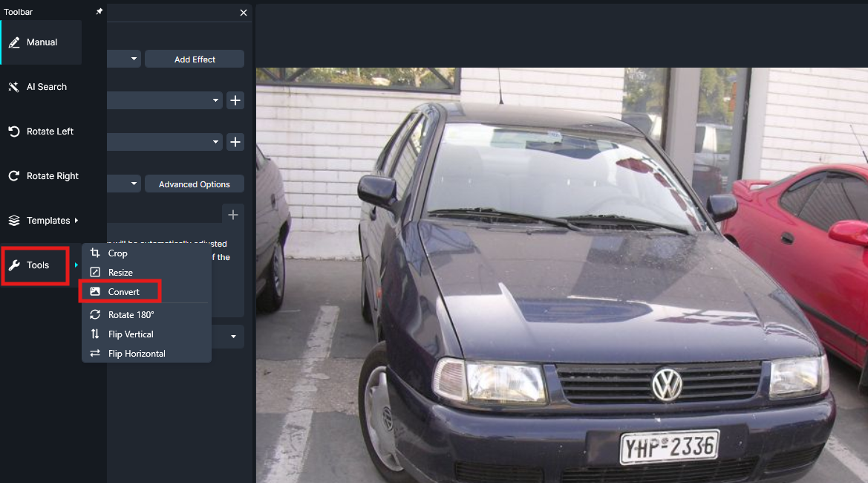Click the plus button below Add Effect

click(x=235, y=100)
